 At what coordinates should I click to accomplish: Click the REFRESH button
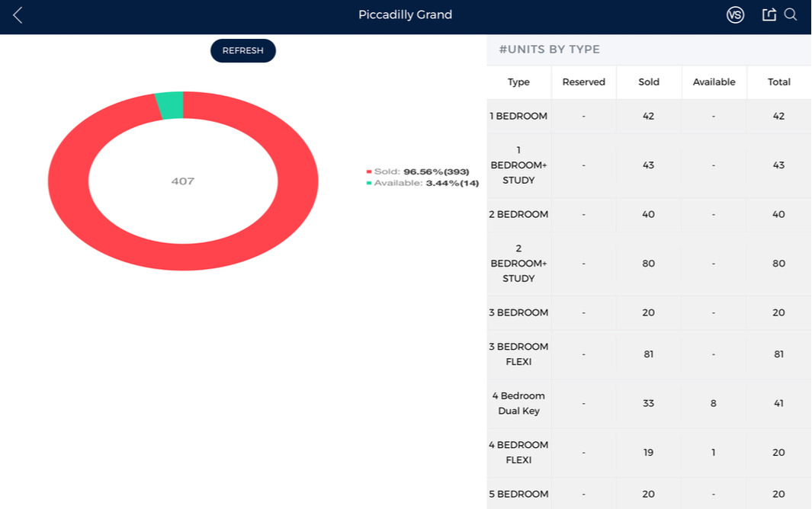pos(243,51)
